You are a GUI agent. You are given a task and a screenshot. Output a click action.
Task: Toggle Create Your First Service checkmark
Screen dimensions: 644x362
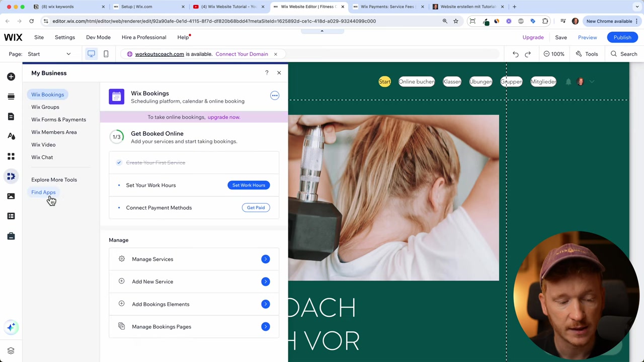[x=119, y=162]
